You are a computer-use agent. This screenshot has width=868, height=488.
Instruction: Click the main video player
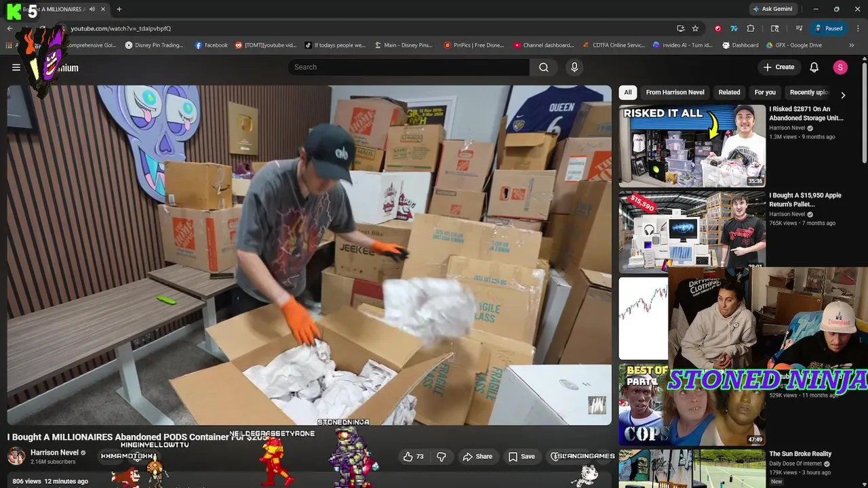(x=309, y=255)
